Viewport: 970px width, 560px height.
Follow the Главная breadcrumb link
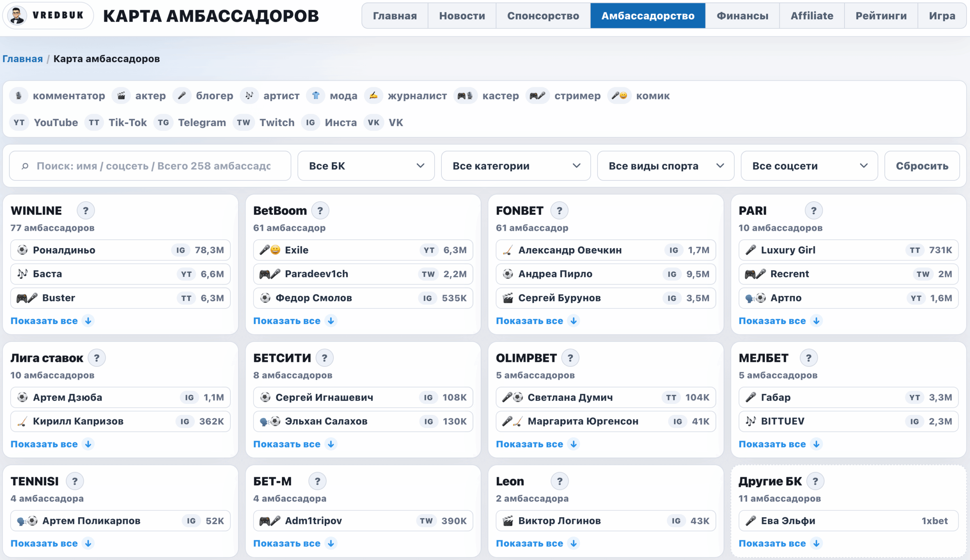[23, 59]
